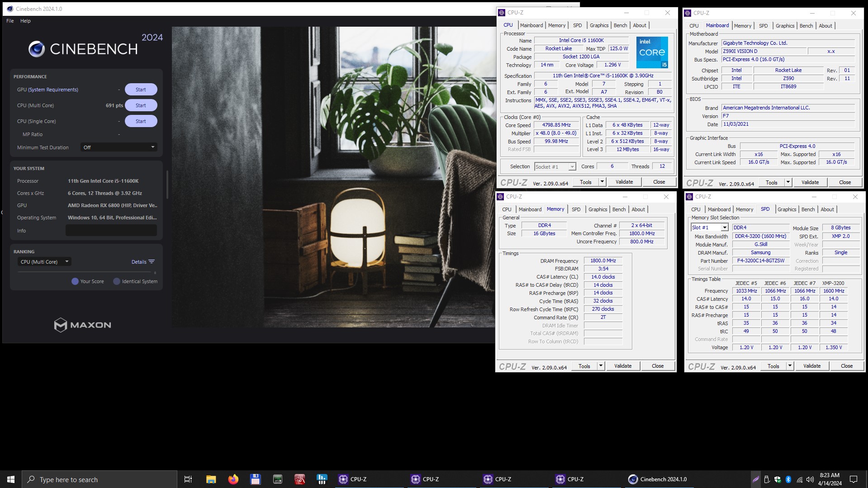Expand the Tools arrow in the CPU tab window

[x=602, y=182]
